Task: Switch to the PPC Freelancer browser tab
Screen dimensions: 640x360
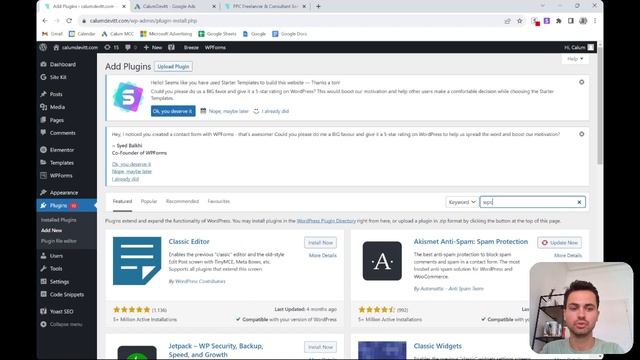Action: [x=265, y=7]
